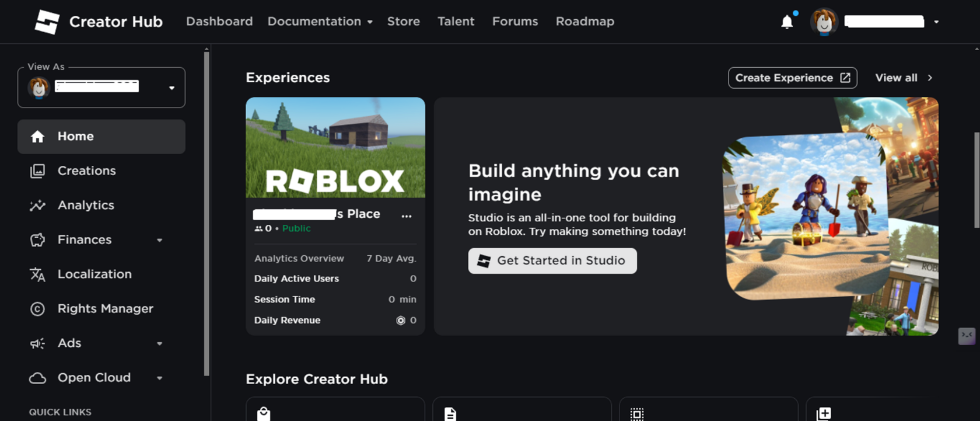Click the external link icon on Create Experience
The width and height of the screenshot is (980, 421).
tap(845, 78)
